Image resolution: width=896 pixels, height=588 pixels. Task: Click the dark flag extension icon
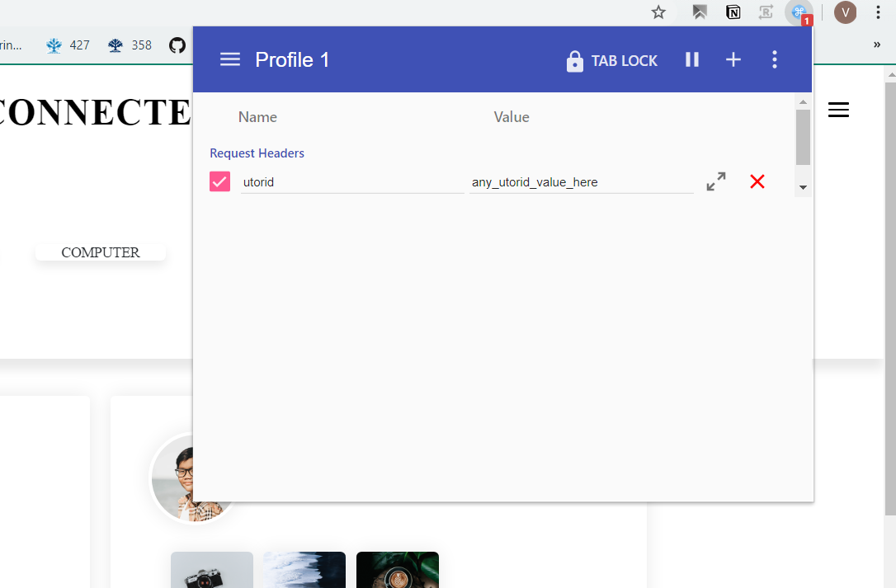pyautogui.click(x=700, y=12)
